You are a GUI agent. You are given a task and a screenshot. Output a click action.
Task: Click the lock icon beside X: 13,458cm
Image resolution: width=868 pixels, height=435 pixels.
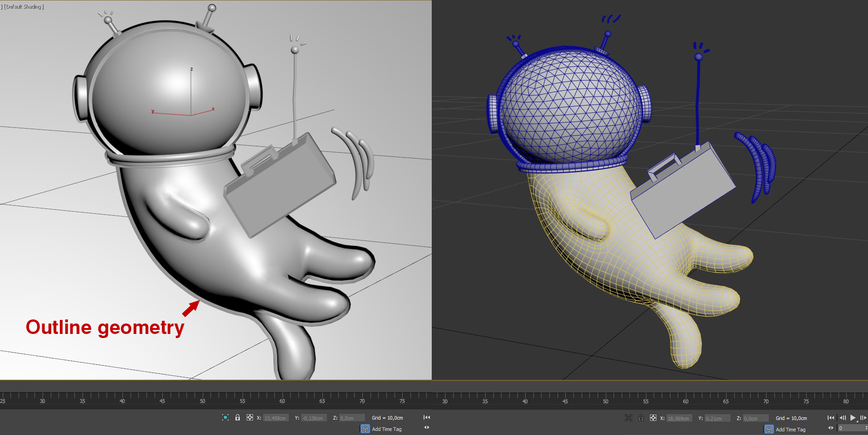tap(238, 417)
